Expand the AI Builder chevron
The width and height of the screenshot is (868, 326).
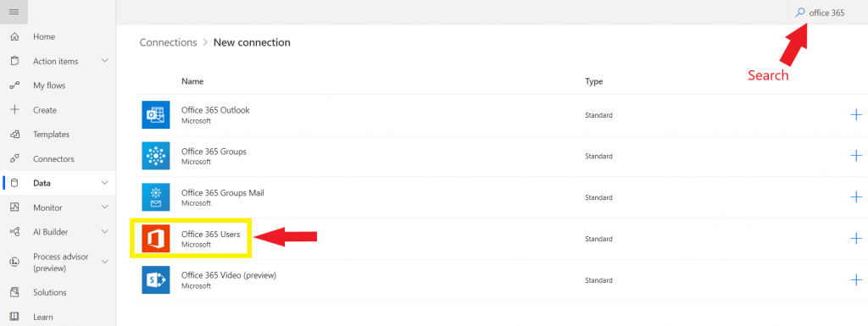tap(104, 232)
